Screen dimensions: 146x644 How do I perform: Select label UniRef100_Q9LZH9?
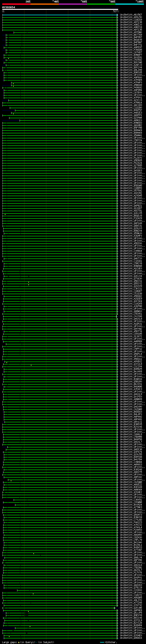point(131,70)
